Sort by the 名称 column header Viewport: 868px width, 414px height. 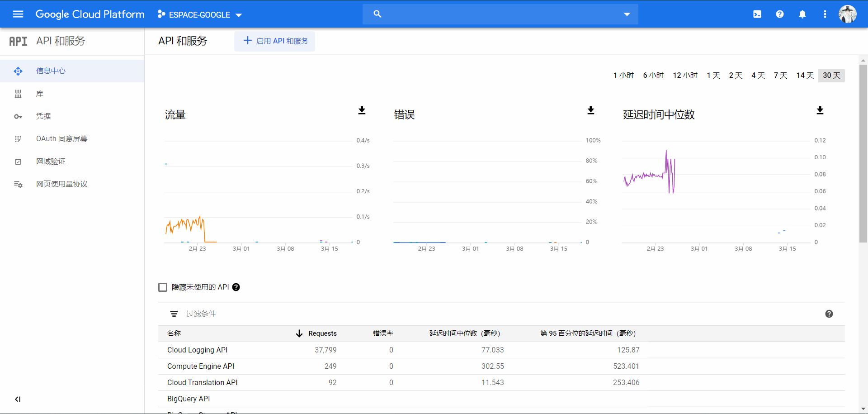(x=174, y=333)
